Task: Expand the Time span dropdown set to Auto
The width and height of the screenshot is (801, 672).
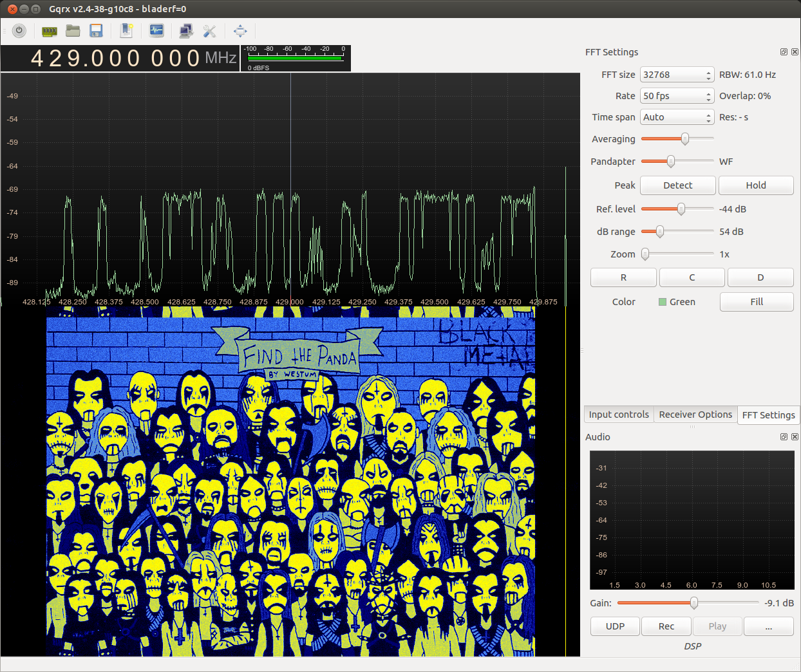Action: coord(677,117)
